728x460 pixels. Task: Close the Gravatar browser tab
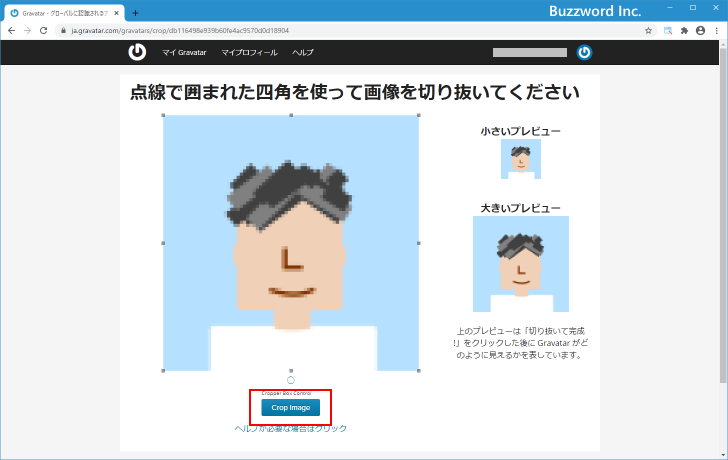click(x=117, y=13)
